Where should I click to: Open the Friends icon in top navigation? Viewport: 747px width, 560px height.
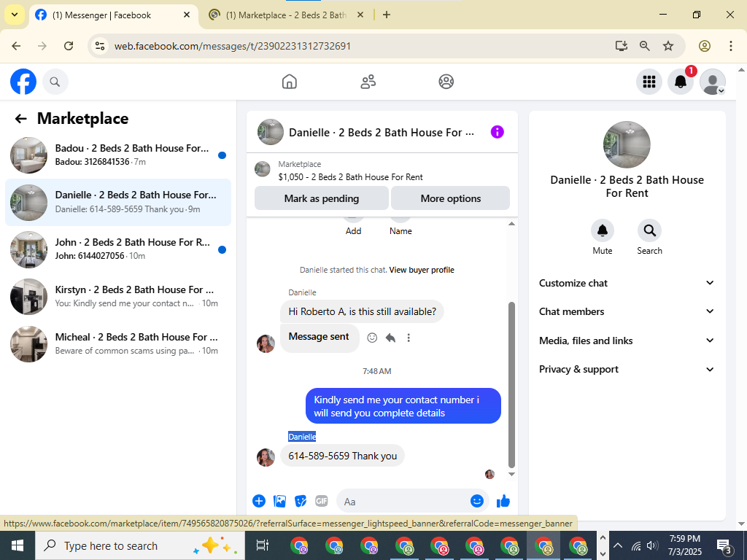[x=368, y=82]
